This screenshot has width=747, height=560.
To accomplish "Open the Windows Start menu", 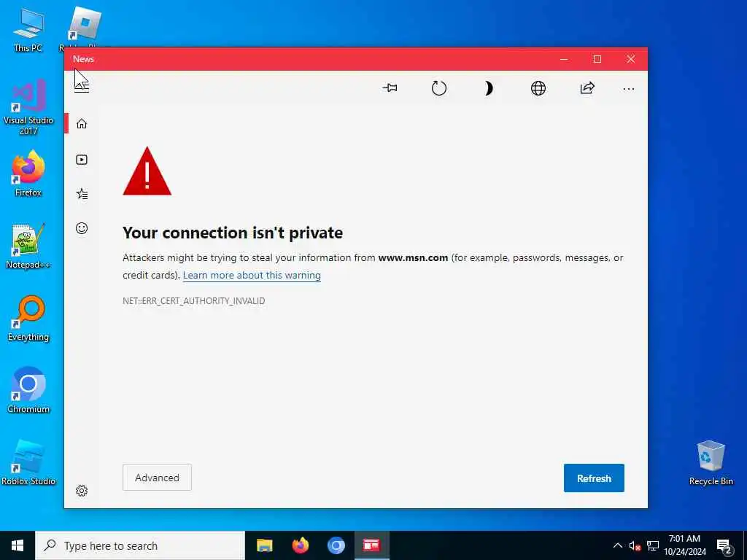I will (x=18, y=545).
